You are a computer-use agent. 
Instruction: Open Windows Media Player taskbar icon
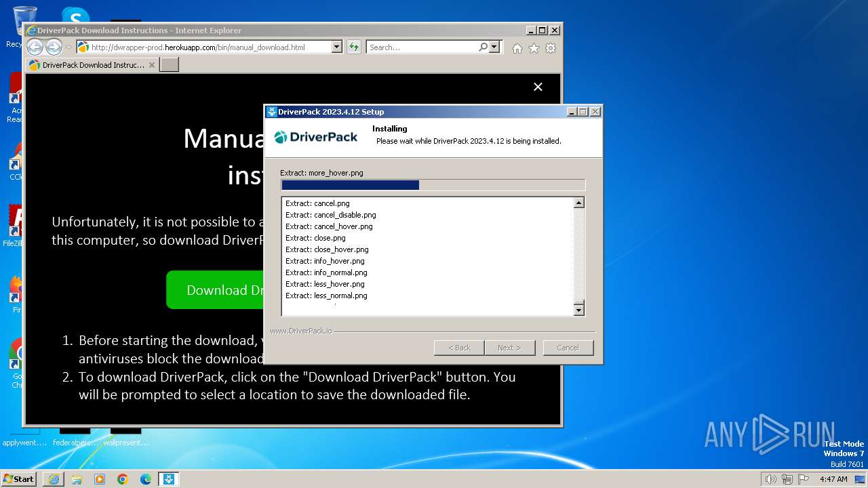click(100, 479)
